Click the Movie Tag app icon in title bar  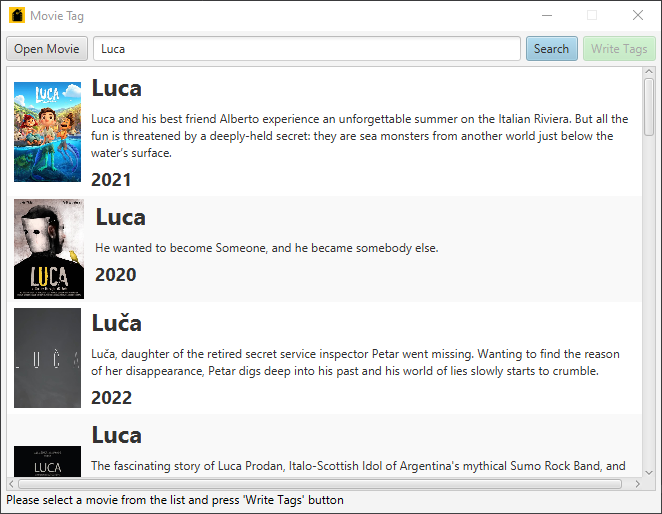[x=17, y=15]
